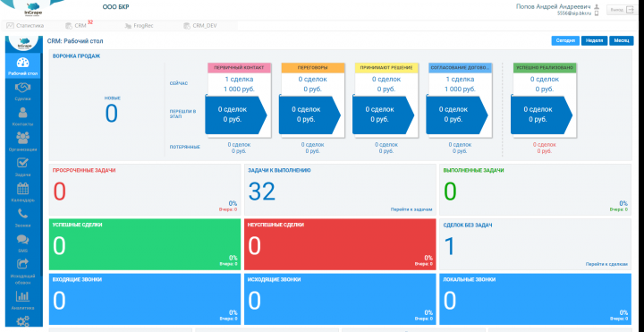Screen dimensions: 644x332
Task: Click the Выход logout button
Action: [x=622, y=10]
